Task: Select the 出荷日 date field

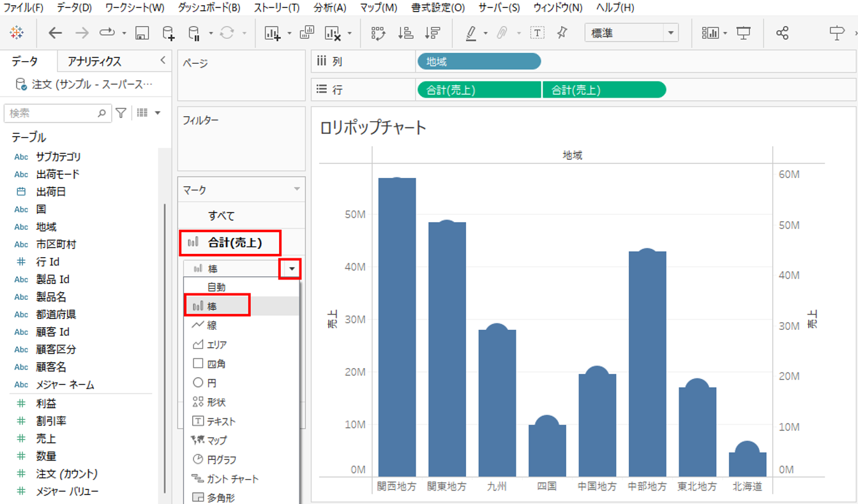Action: coord(50,191)
